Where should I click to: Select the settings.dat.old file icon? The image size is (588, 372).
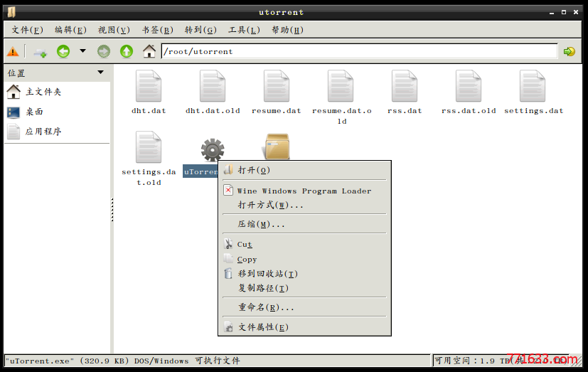coord(149,147)
